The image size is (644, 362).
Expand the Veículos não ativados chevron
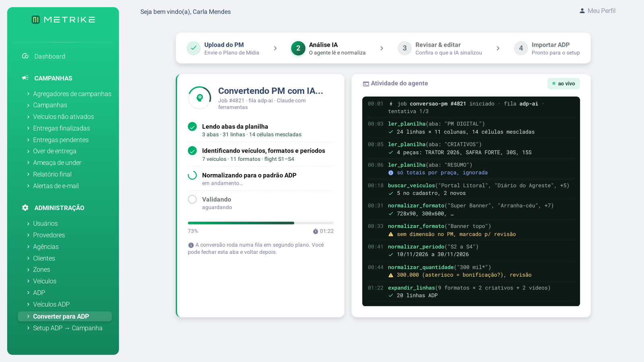pyautogui.click(x=28, y=117)
